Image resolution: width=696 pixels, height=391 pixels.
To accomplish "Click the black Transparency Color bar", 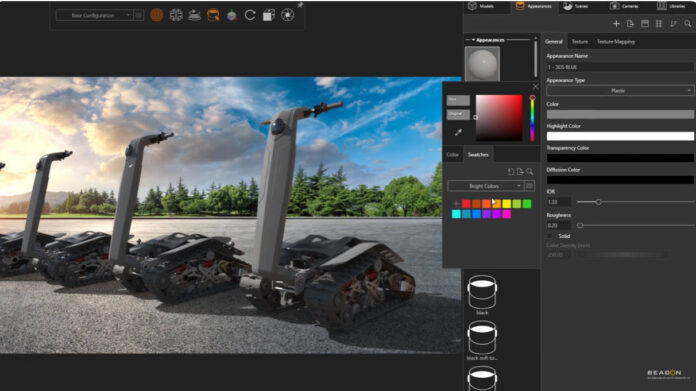I will [620, 158].
